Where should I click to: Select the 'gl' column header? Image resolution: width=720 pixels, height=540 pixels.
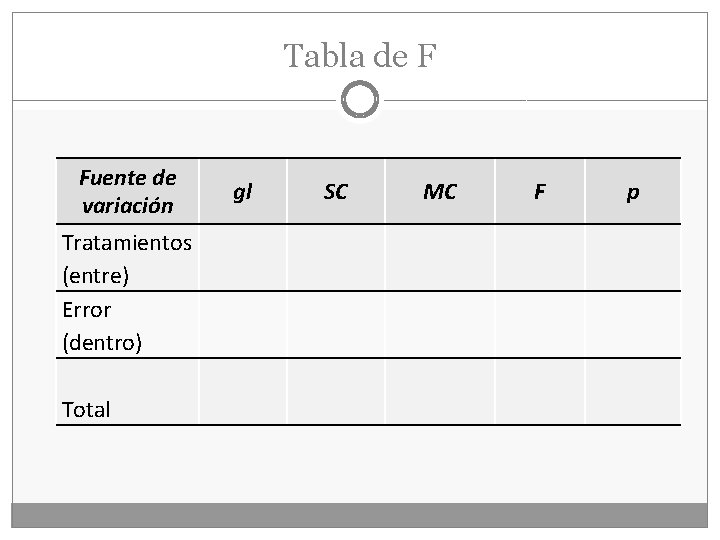tap(243, 191)
